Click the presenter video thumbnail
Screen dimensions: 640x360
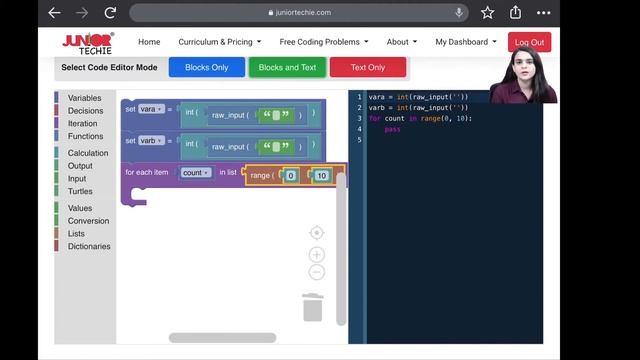click(x=524, y=74)
